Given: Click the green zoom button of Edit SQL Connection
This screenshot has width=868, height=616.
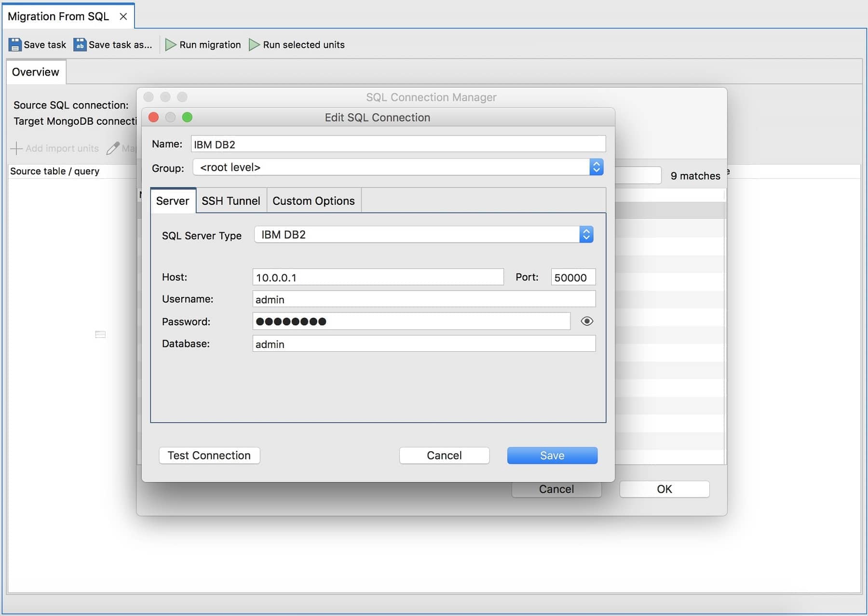Looking at the screenshot, I should pyautogui.click(x=187, y=118).
